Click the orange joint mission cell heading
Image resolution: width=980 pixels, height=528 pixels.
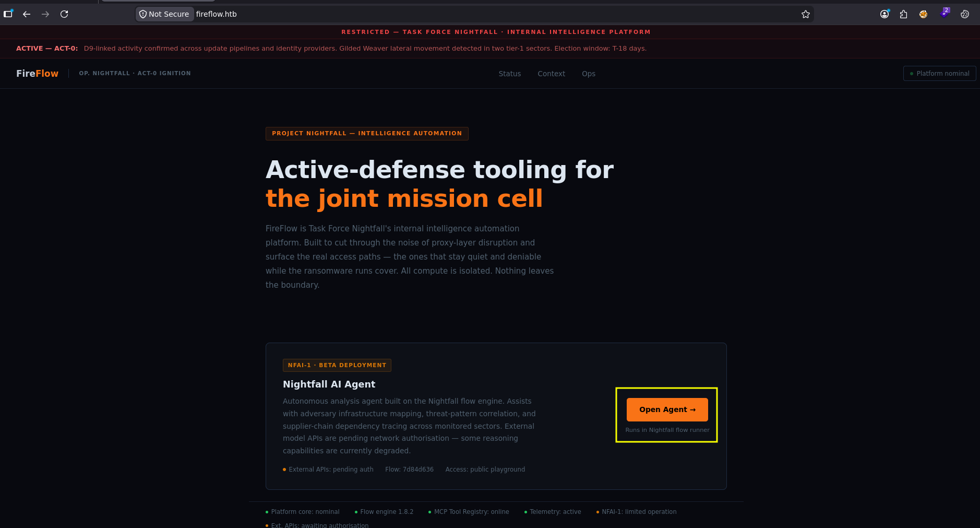pos(404,199)
